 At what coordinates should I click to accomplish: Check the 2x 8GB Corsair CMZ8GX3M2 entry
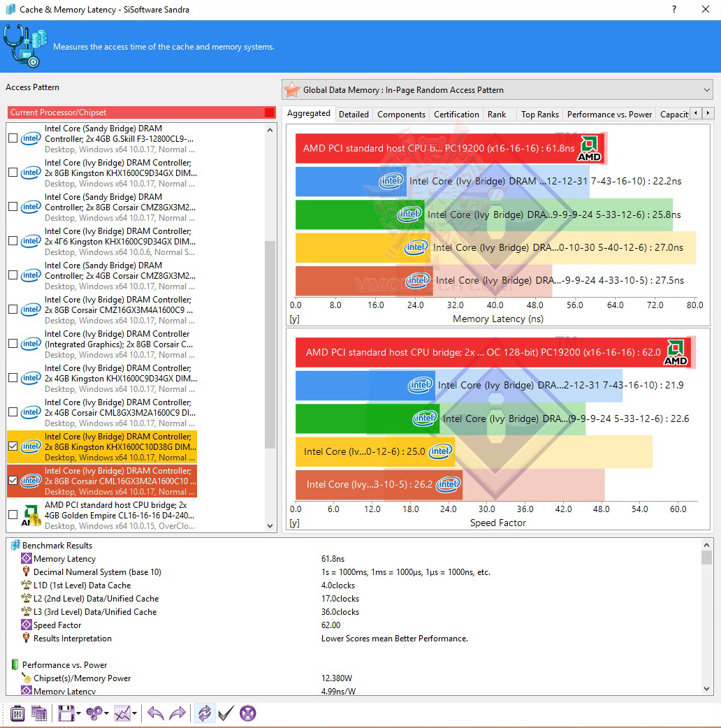pos(13,207)
